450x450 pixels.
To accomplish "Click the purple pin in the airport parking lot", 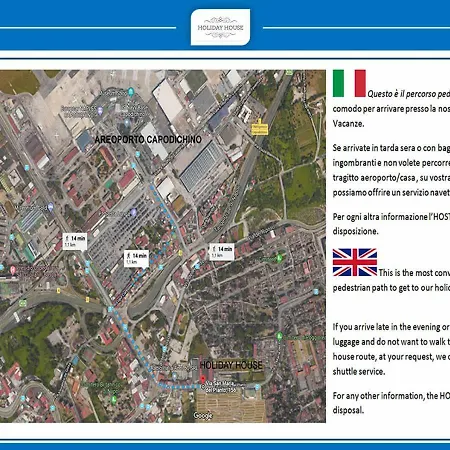I will click(x=133, y=212).
